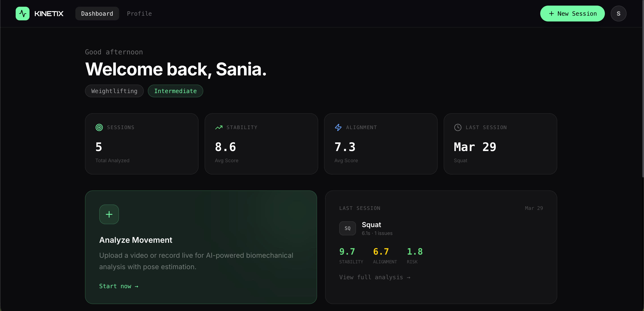The width and height of the screenshot is (644, 311).
Task: Click the Squat session title
Action: click(371, 224)
